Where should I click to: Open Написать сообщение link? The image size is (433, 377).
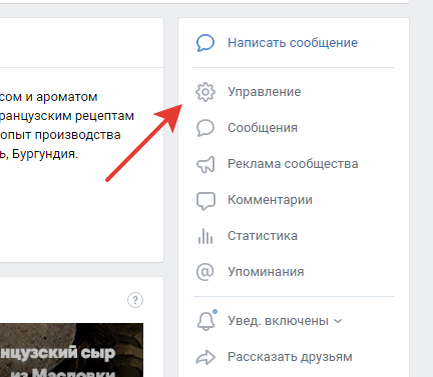pos(292,43)
